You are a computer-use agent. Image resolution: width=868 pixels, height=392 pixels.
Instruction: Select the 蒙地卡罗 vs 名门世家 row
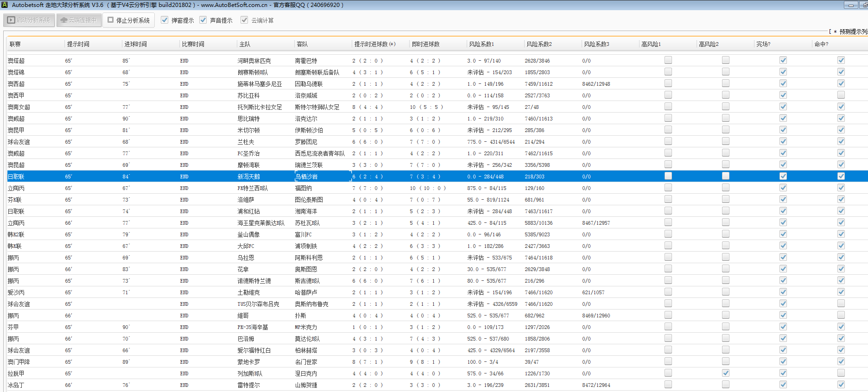(x=249, y=362)
